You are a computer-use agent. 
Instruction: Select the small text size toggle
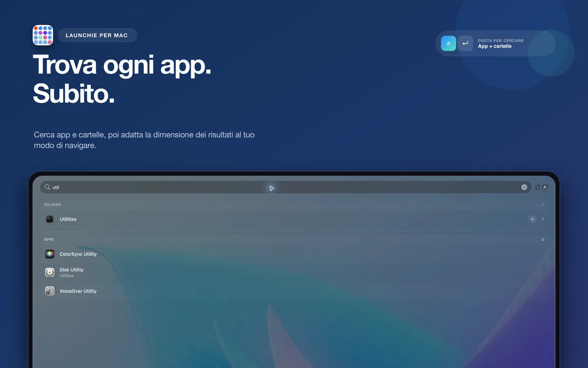tap(538, 187)
